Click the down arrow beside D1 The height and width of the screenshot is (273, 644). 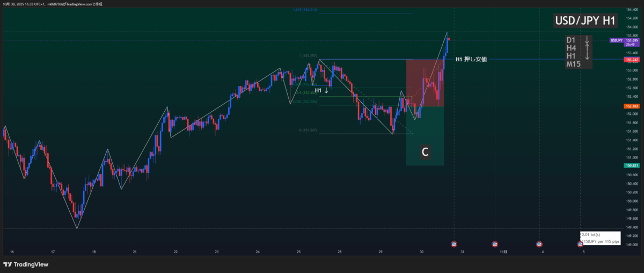tap(587, 40)
